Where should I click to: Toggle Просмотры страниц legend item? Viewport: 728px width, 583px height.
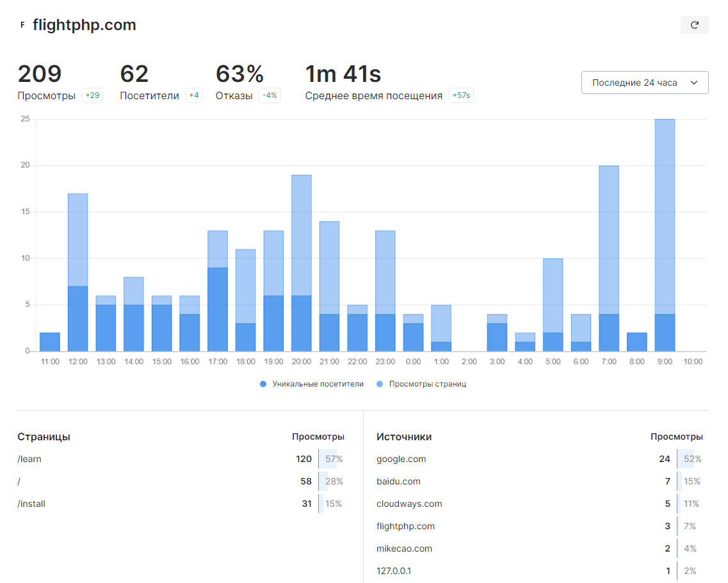421,384
